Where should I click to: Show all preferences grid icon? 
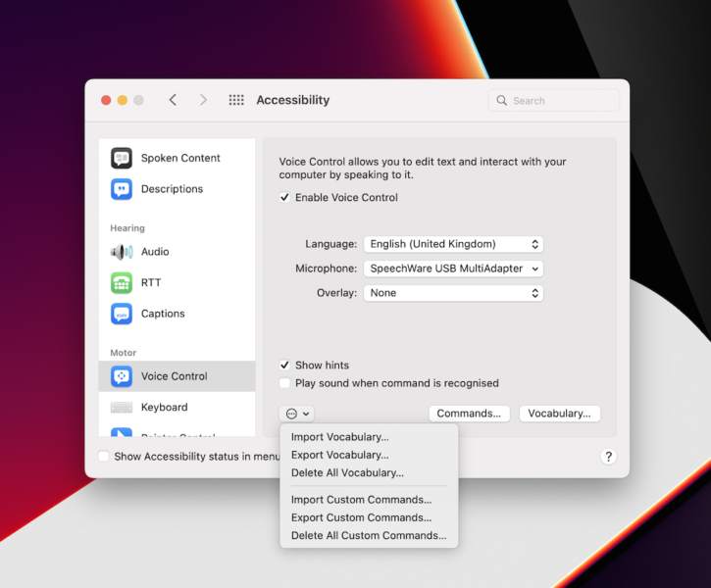click(236, 100)
